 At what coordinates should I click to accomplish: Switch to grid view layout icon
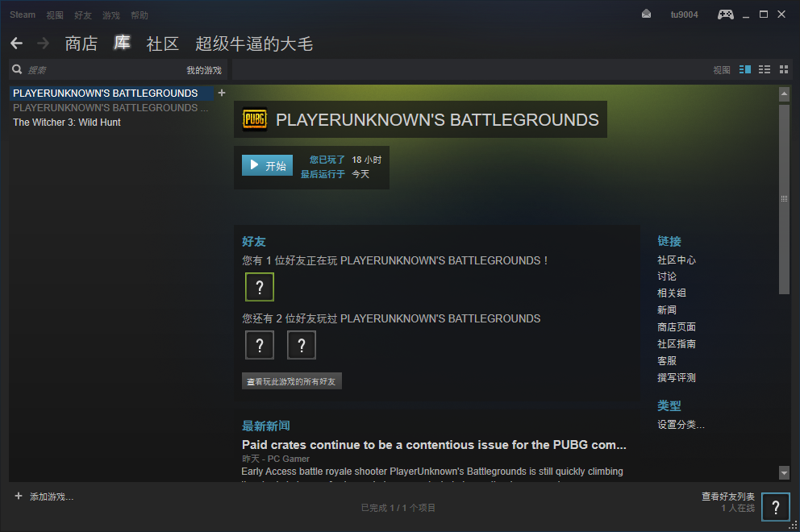pos(784,69)
